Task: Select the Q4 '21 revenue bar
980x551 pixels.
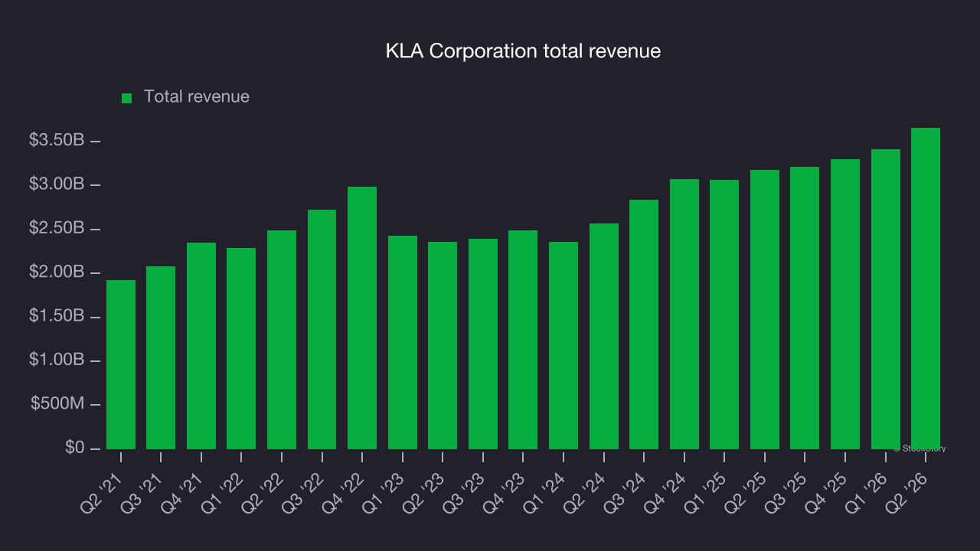Action: (201, 346)
